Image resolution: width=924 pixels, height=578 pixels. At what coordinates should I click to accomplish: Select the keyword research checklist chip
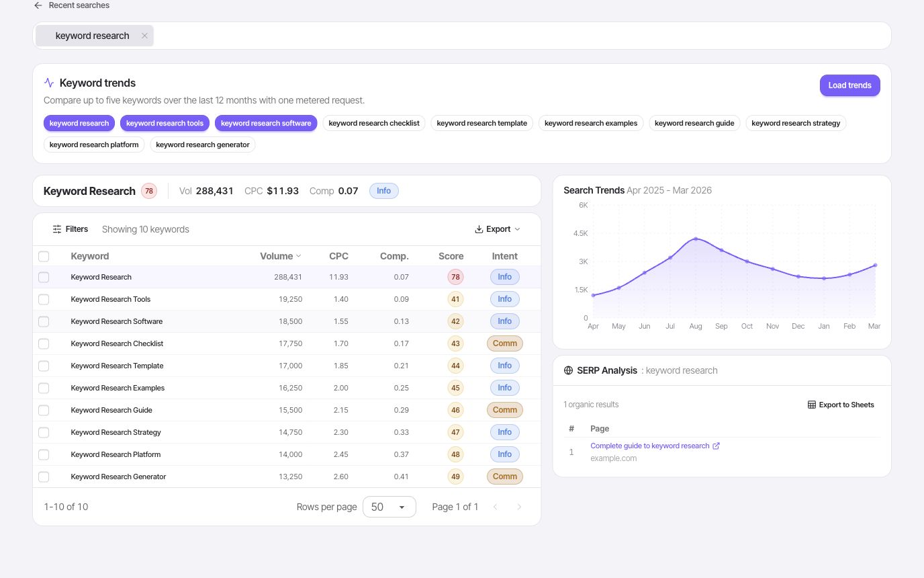(374, 123)
